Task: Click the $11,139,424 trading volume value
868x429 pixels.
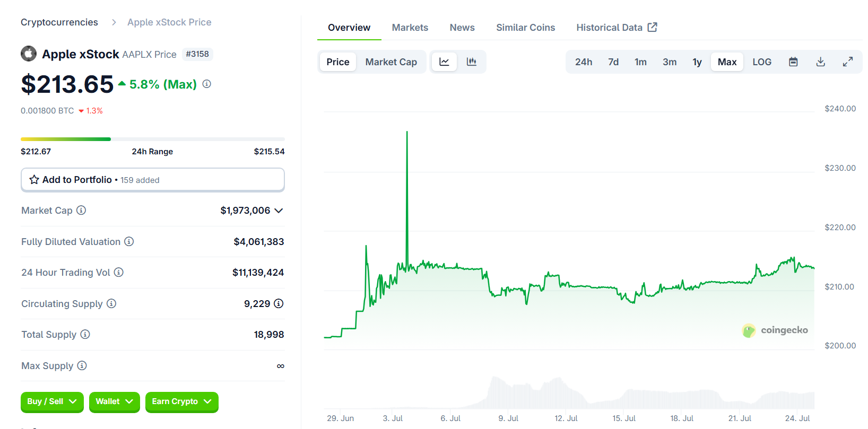Action: 258,273
